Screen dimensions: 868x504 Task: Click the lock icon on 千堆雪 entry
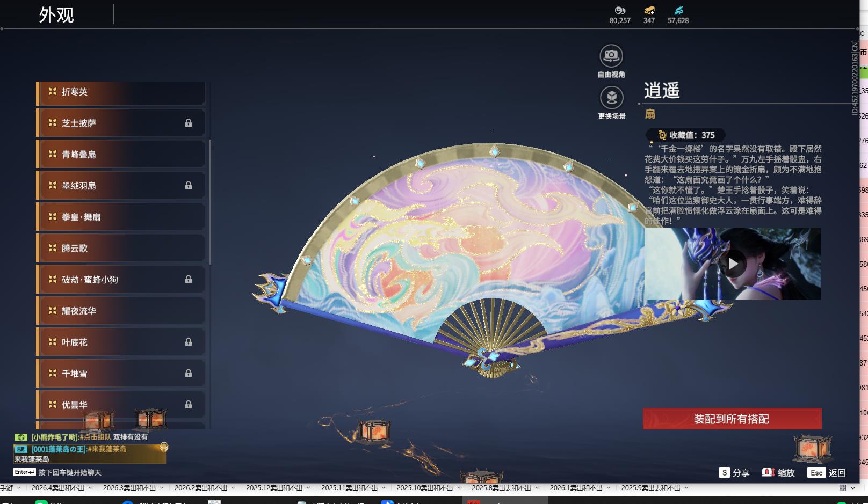point(189,373)
